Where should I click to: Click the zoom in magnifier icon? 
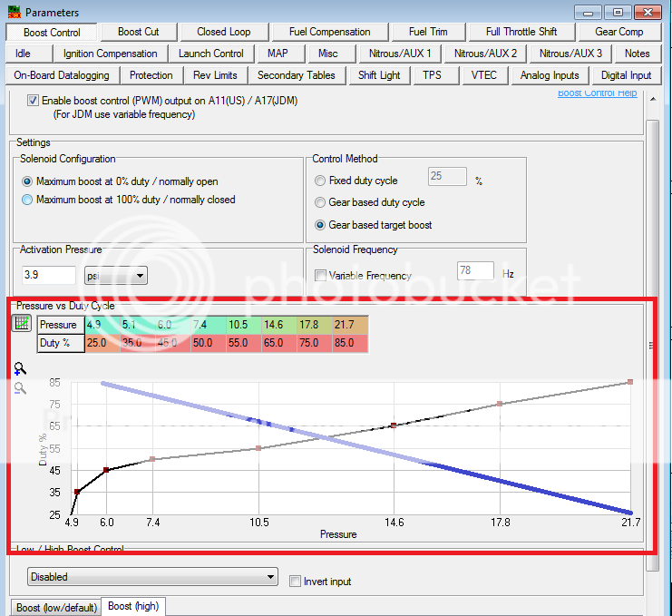21,368
